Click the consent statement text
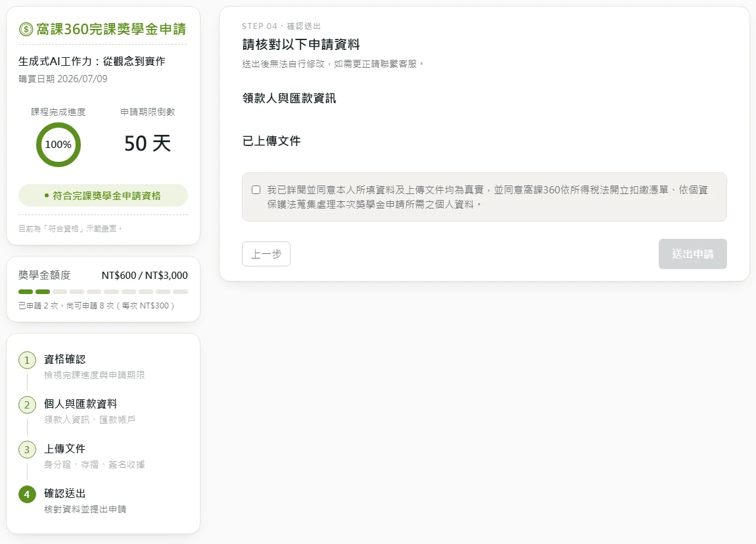This screenshot has width=756, height=544. pos(487,197)
